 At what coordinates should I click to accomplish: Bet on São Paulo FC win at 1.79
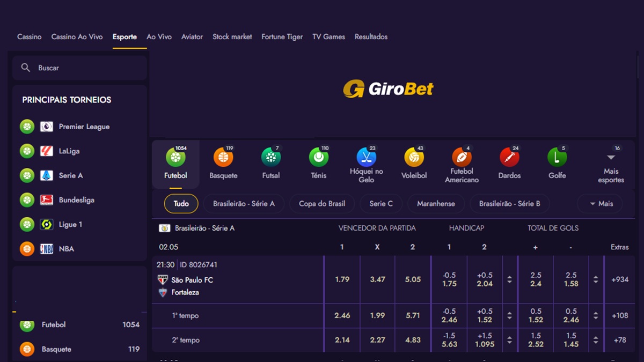coord(342,279)
